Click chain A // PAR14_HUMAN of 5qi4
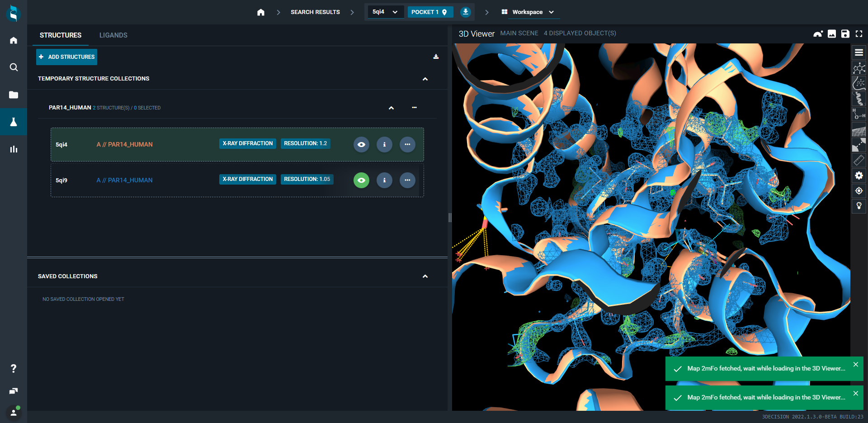 click(x=124, y=144)
